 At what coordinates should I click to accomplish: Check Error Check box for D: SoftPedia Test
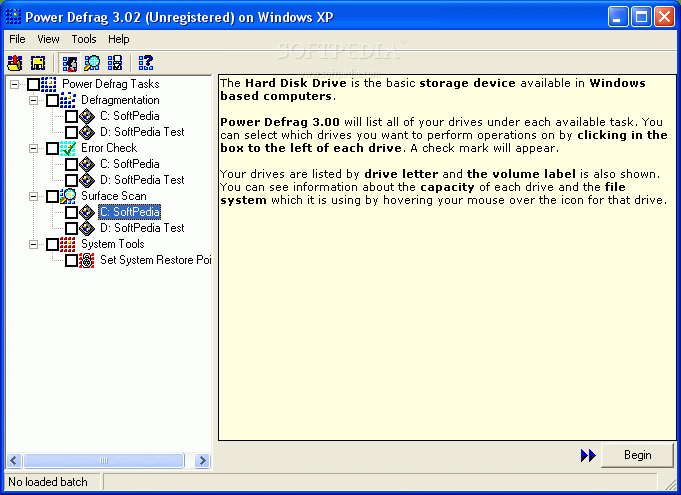point(72,180)
